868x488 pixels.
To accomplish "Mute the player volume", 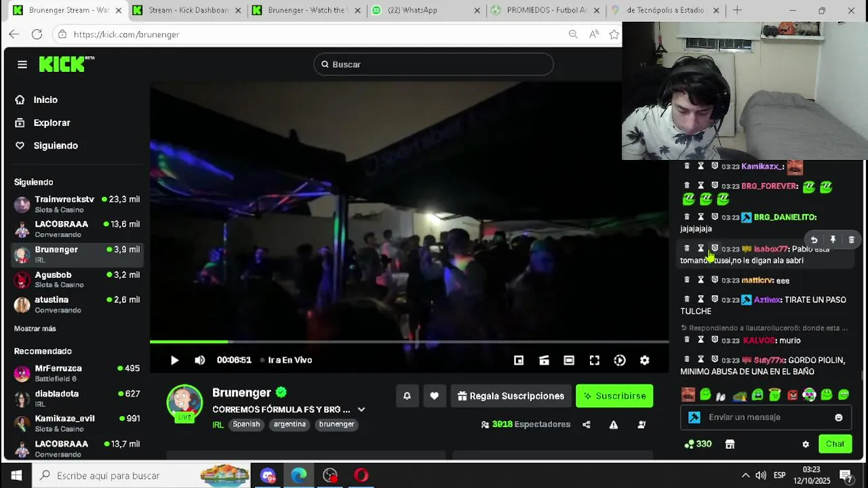I will pyautogui.click(x=199, y=361).
